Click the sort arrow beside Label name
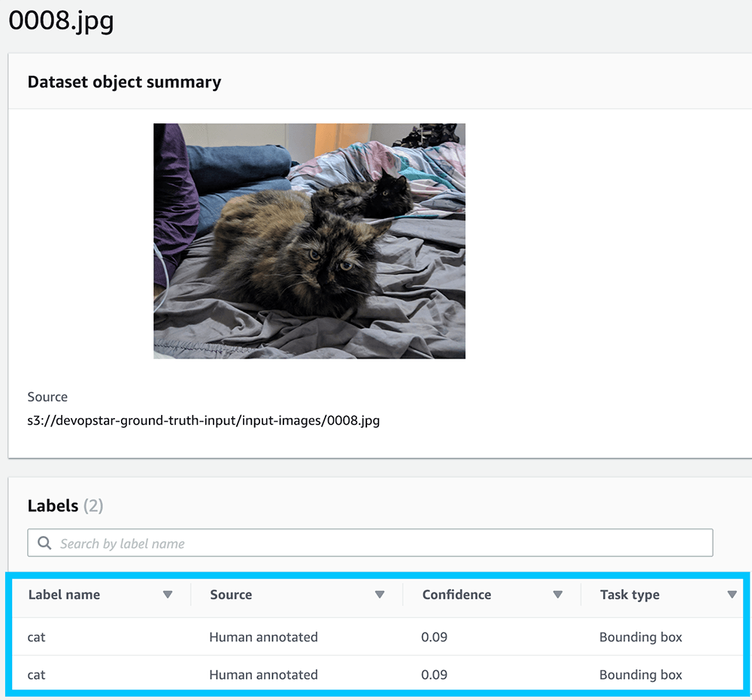The image size is (752, 700). click(x=168, y=595)
